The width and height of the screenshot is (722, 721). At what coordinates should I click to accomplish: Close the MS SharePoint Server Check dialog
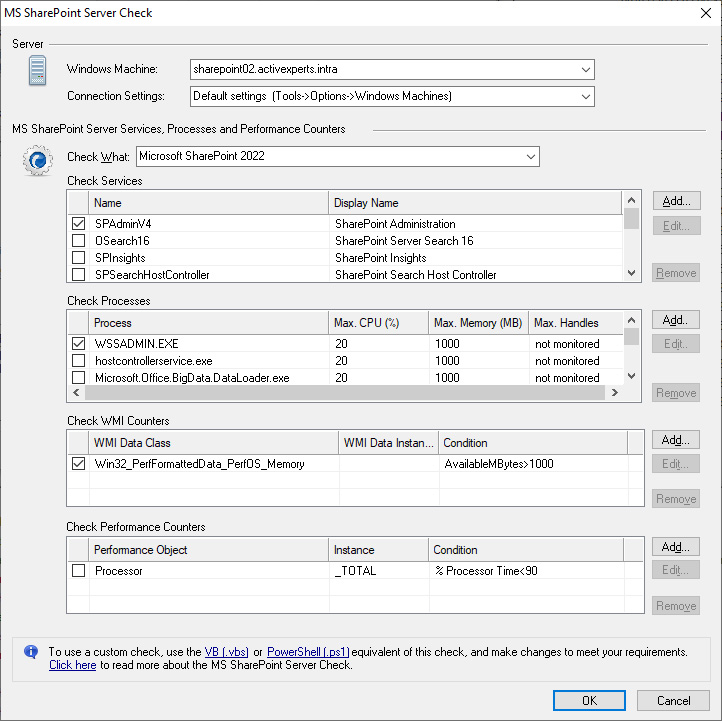[x=705, y=13]
